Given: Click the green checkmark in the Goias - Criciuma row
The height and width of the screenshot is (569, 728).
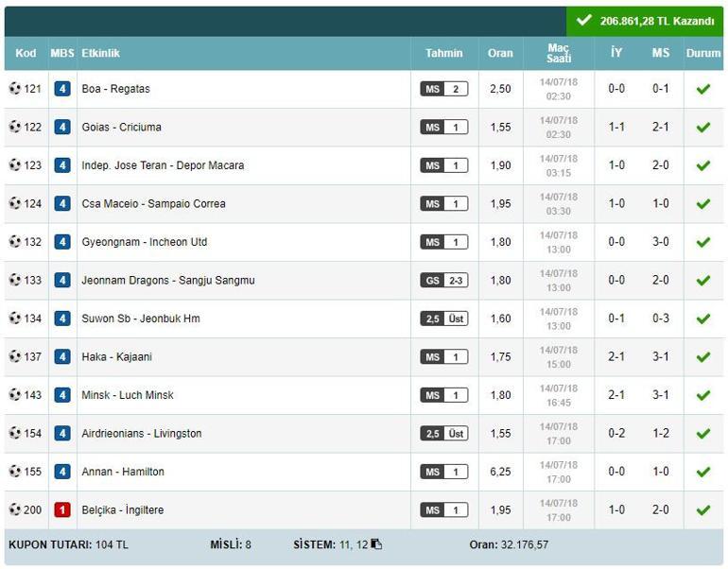Looking at the screenshot, I should click(x=702, y=128).
